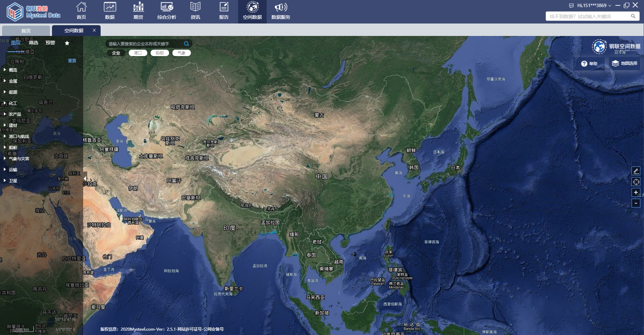The width and height of the screenshot is (644, 335).
Task: Switch to the 预警 panel tab
Action: point(50,43)
